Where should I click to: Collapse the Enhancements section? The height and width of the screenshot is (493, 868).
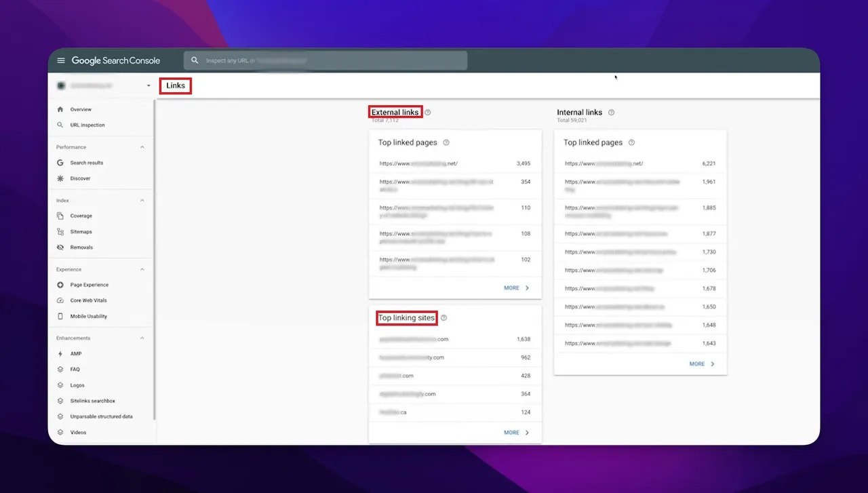tap(142, 338)
